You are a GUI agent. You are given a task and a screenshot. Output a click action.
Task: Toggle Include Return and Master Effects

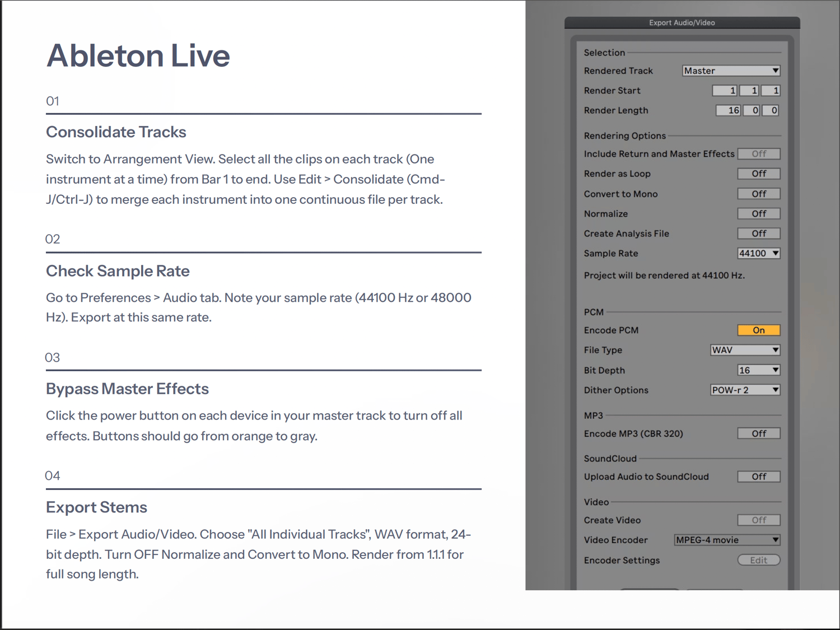pyautogui.click(x=759, y=153)
